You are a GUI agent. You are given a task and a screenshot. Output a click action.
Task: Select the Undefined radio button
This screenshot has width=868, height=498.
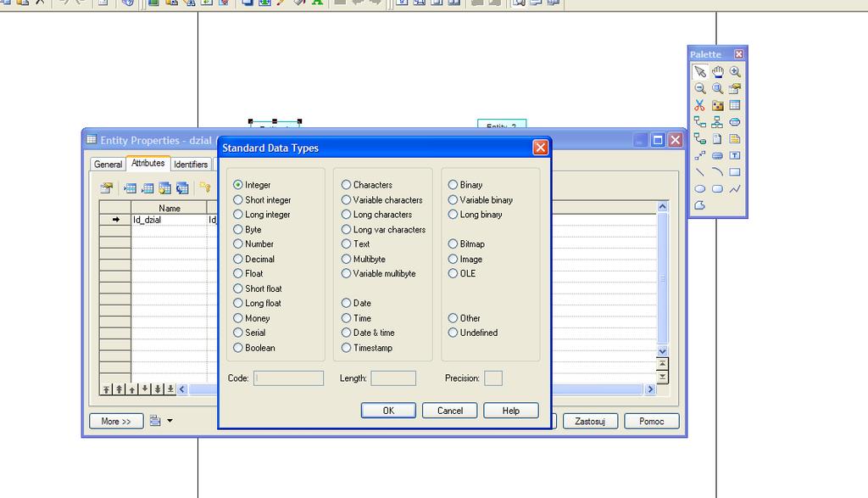[x=453, y=333]
